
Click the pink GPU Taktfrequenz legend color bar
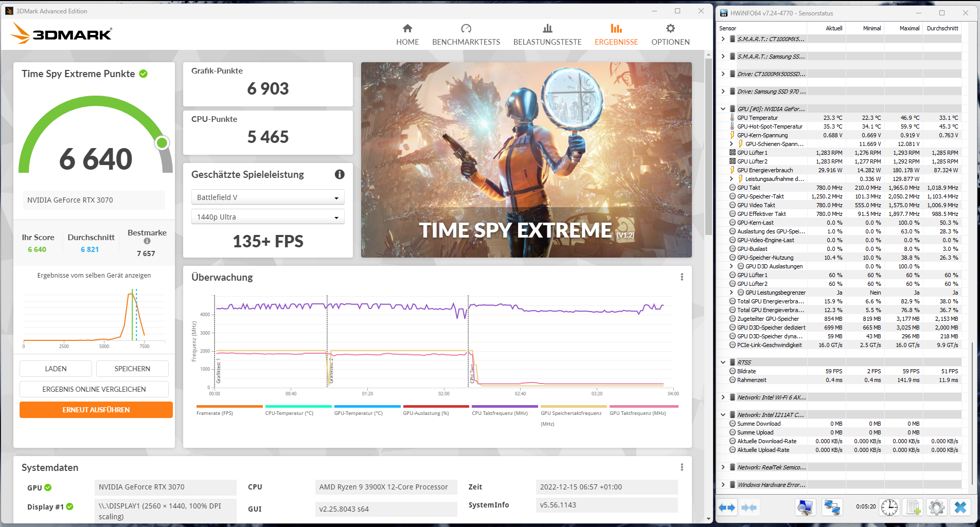click(x=644, y=406)
